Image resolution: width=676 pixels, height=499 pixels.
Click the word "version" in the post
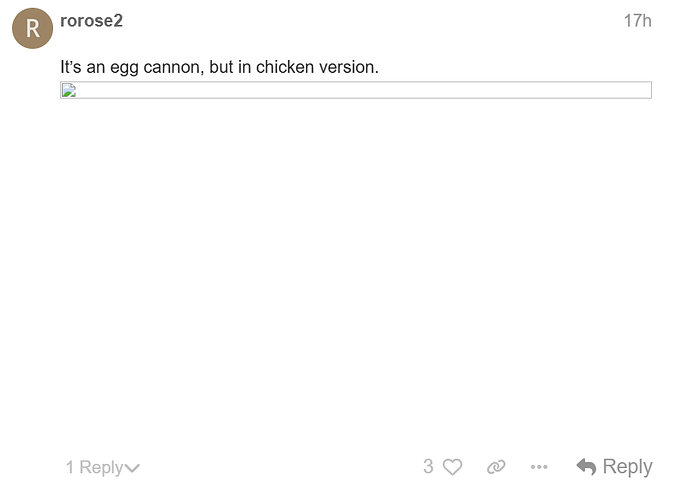(348, 67)
